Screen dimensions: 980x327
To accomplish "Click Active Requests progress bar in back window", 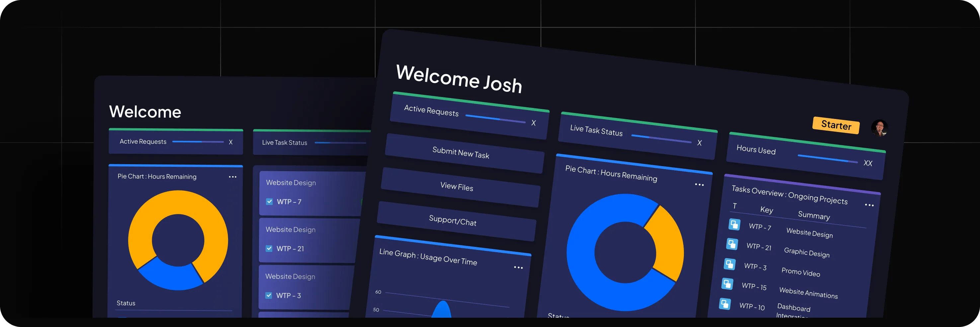I will coord(198,142).
